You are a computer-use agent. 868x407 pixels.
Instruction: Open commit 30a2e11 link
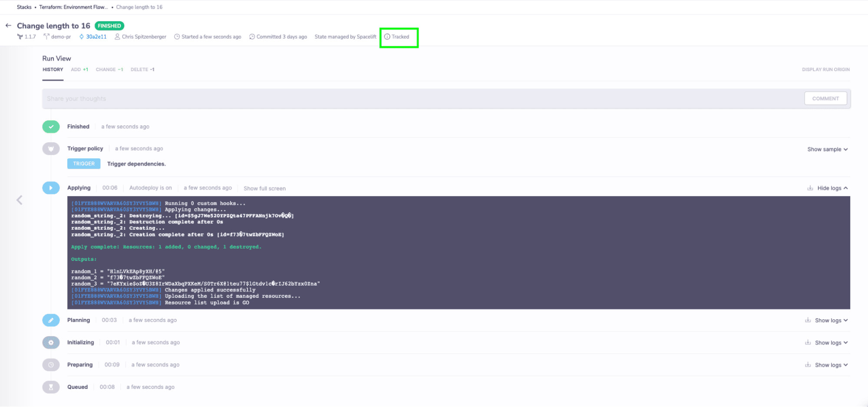point(96,37)
